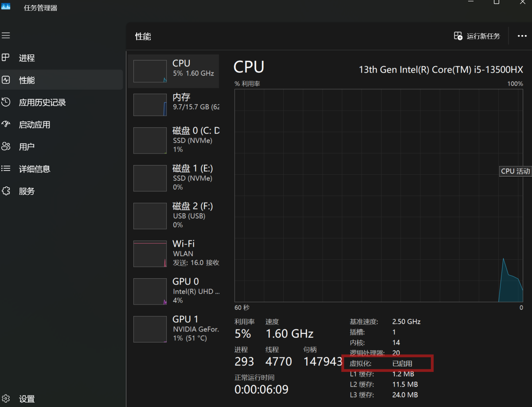Click the '% 利用率' graph label
532x407 pixels.
[x=247, y=84]
